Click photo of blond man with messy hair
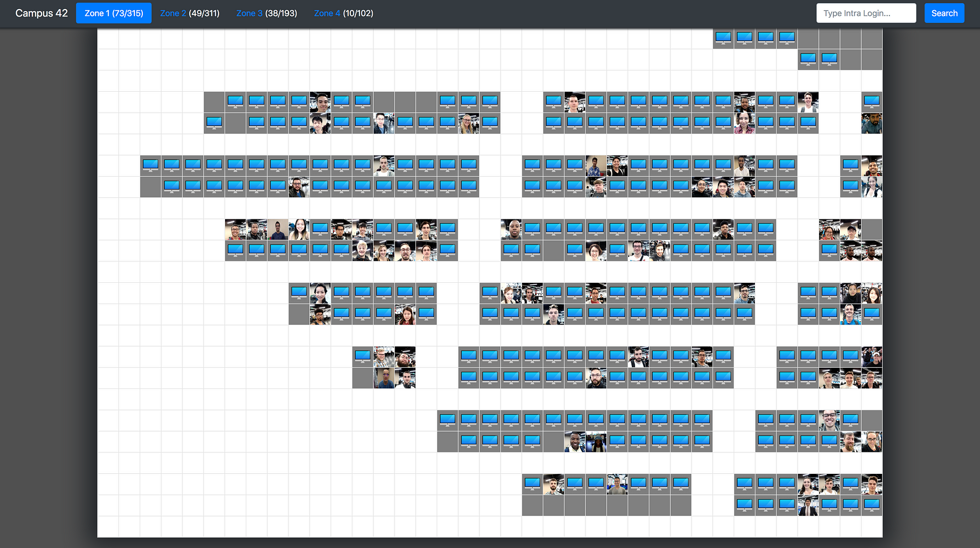Screen dimensions: 980x548 pos(363,251)
